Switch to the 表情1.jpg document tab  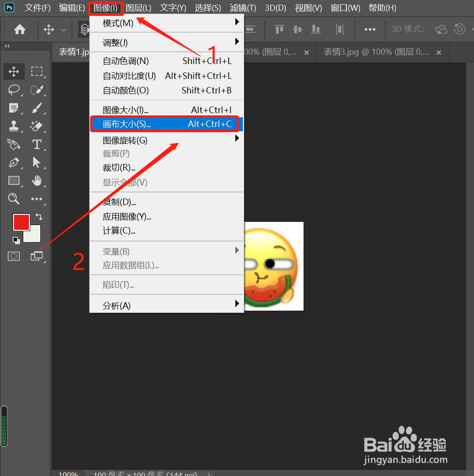pyautogui.click(x=71, y=52)
